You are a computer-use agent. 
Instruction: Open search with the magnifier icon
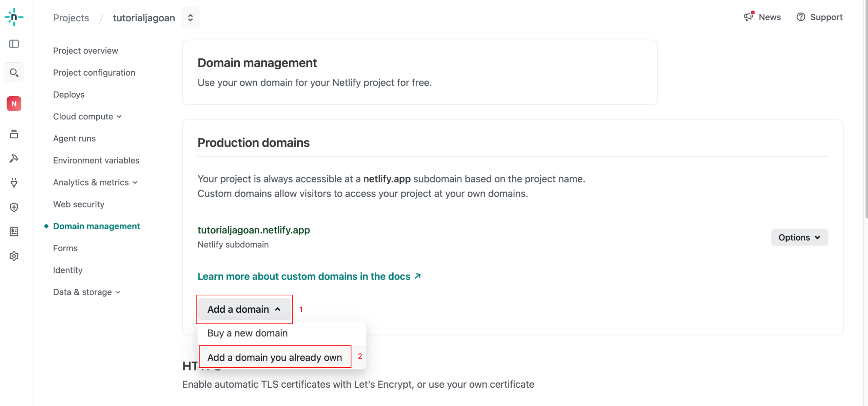(x=14, y=73)
